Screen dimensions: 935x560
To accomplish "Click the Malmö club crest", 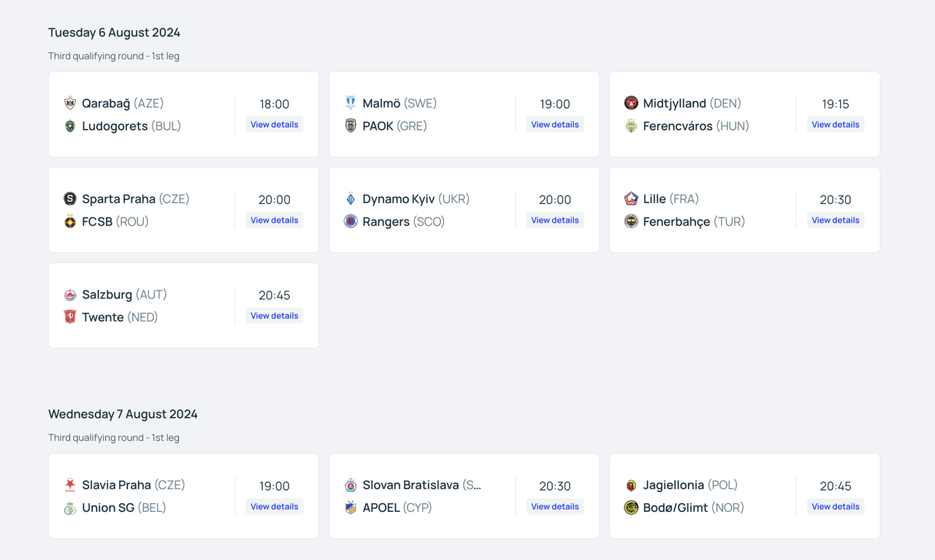I will pyautogui.click(x=351, y=103).
